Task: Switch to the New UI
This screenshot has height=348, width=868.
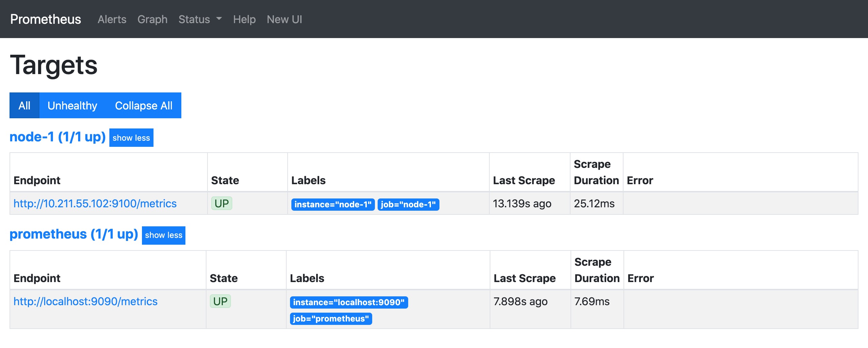Action: (x=284, y=19)
